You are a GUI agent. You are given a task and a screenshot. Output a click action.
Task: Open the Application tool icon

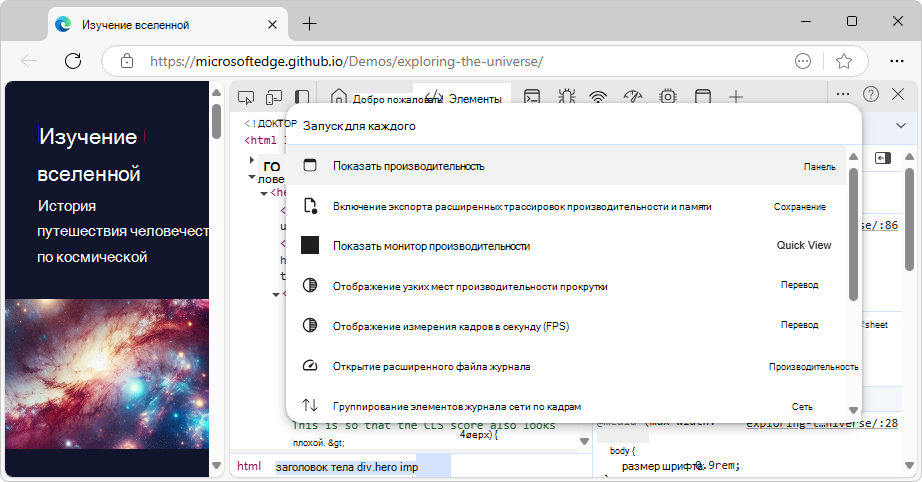click(703, 97)
